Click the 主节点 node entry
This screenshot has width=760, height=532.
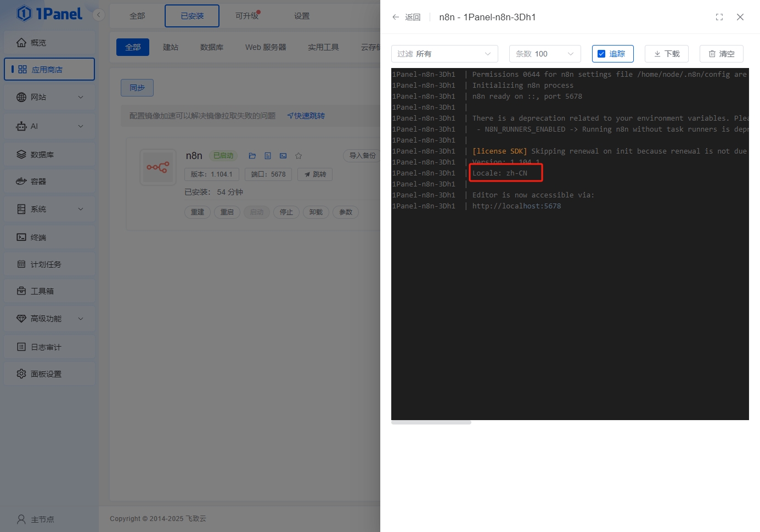[x=36, y=519]
